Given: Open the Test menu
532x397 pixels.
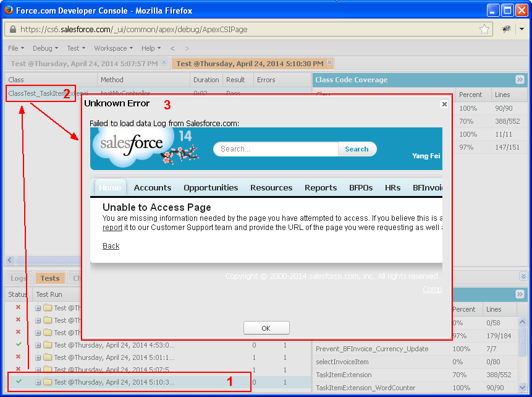Looking at the screenshot, I should coord(75,48).
